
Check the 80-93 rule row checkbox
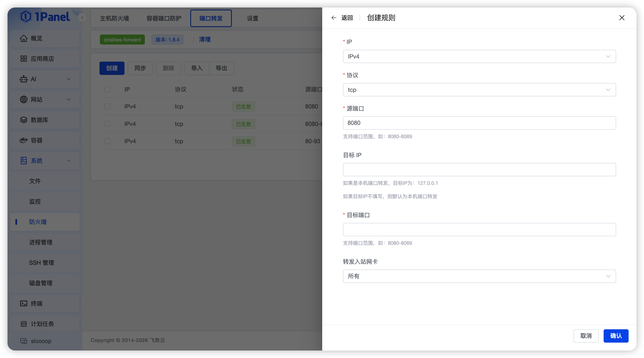[x=107, y=141]
